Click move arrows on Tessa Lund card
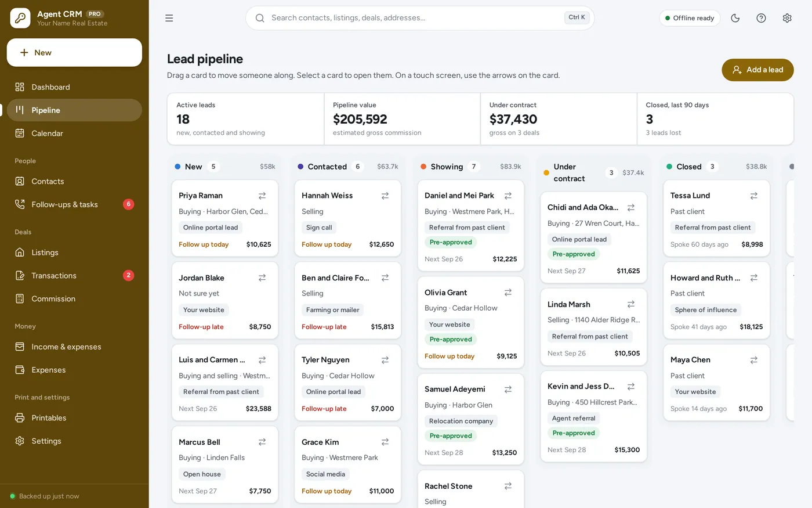The image size is (812, 508). (754, 196)
